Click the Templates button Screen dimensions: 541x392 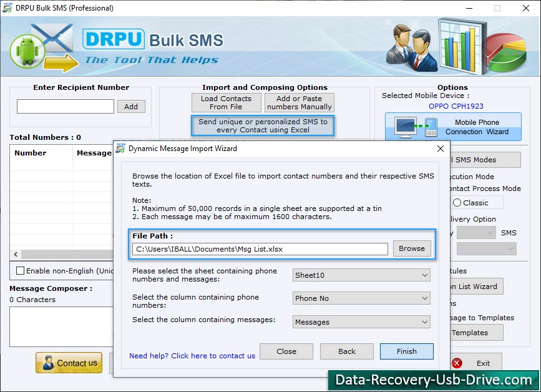tap(476, 333)
